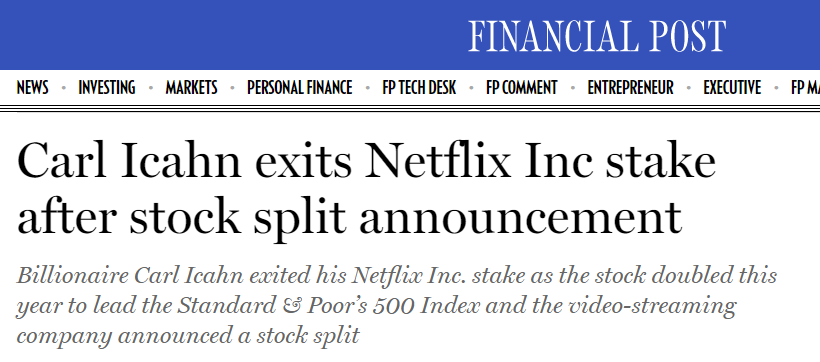Image resolution: width=820 pixels, height=362 pixels.
Task: Navigate to FP Tech Desk
Action: click(419, 87)
